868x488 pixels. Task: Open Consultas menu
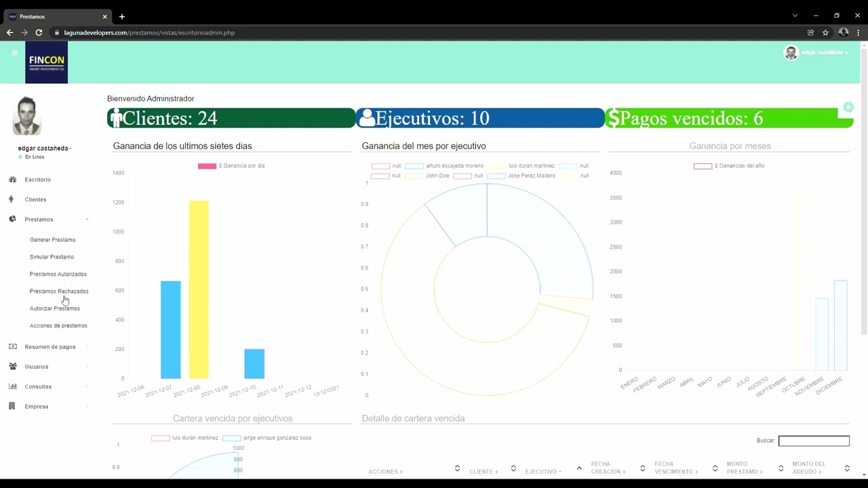38,386
